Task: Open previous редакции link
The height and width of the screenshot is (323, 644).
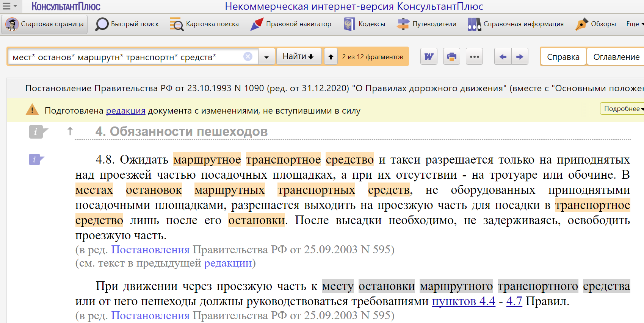Action: 228,263
